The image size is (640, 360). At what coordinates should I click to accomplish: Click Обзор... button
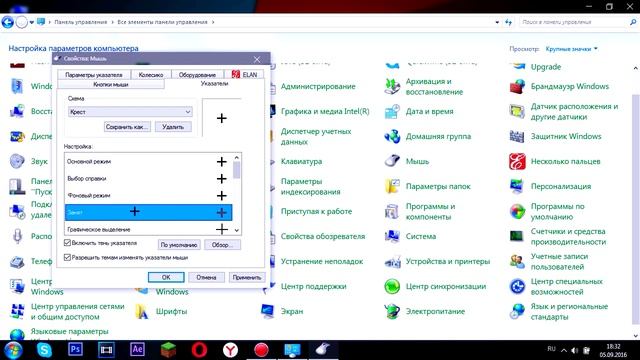coord(222,245)
